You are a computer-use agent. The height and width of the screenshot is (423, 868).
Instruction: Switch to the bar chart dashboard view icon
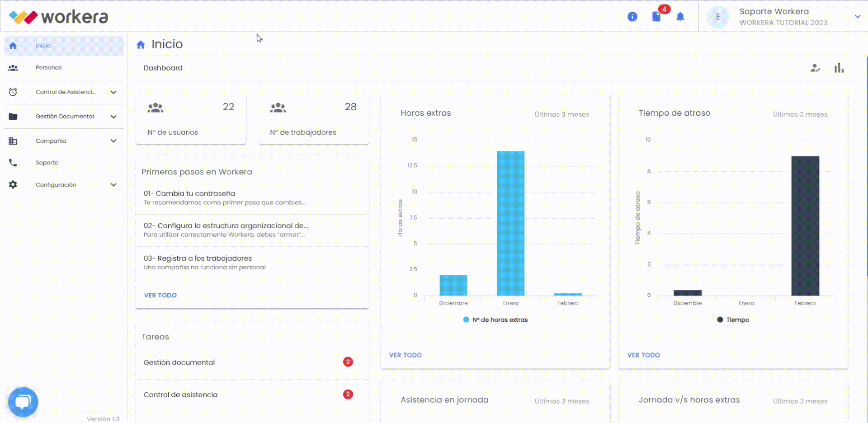(839, 68)
